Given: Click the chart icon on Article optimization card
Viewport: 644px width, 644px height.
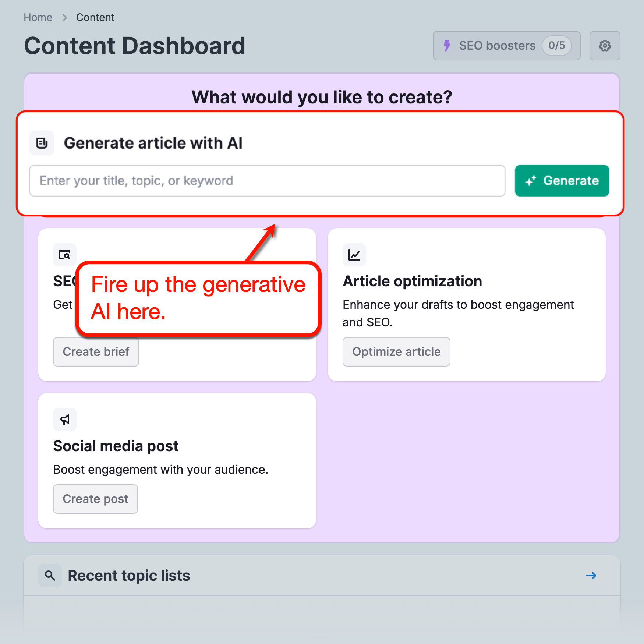Looking at the screenshot, I should click(354, 255).
